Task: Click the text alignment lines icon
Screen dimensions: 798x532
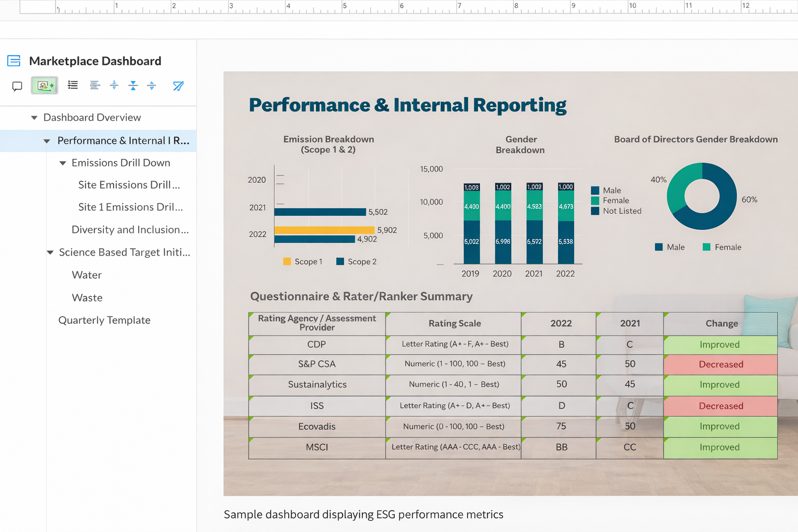Action: 94,85
